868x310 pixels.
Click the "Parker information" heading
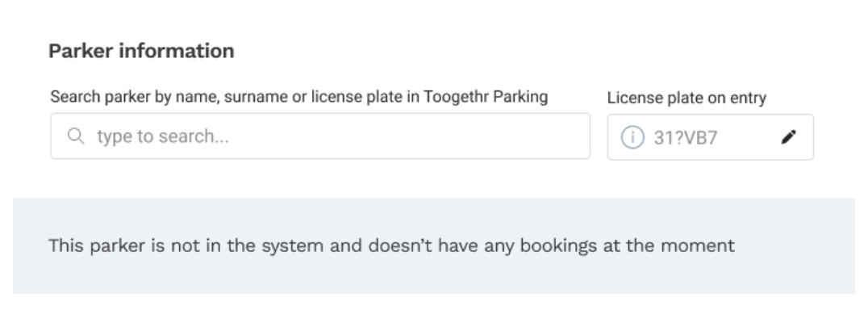coord(141,51)
